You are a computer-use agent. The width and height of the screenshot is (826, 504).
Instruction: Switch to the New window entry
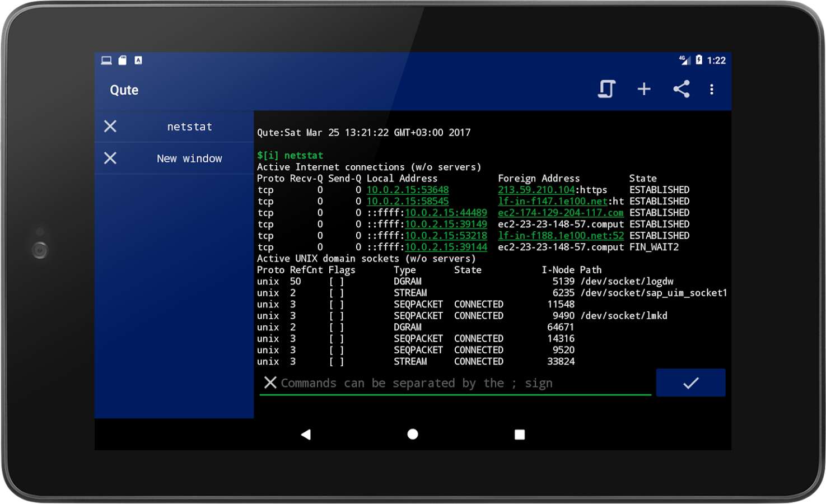(189, 158)
